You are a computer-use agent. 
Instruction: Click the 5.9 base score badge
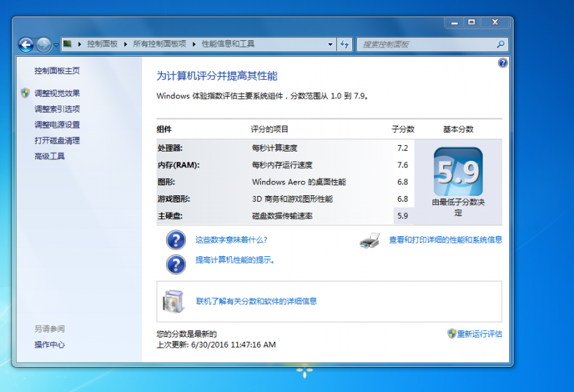pos(458,172)
